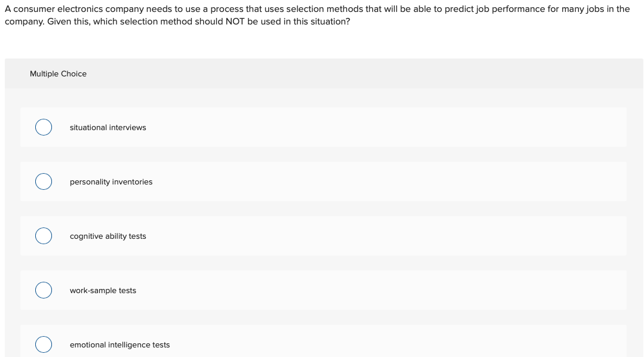644x357 pixels.
Task: Select the cognitive ability tests radio button
Action: pyautogui.click(x=43, y=236)
